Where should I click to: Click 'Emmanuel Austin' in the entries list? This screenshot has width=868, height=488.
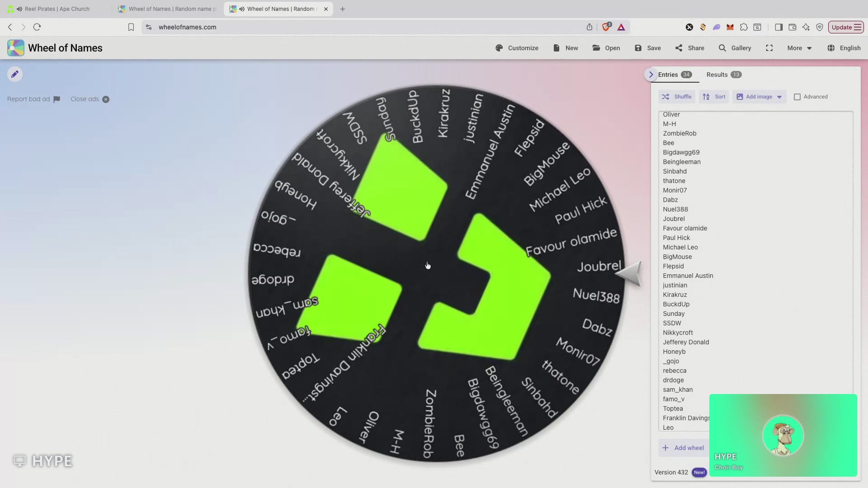(x=688, y=276)
